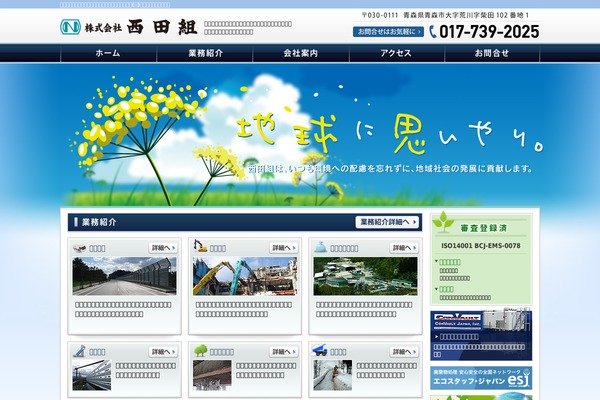Viewport: 600px width, 400px height.
Task: Click the 業務紹介詳細へ button
Action: point(387,222)
